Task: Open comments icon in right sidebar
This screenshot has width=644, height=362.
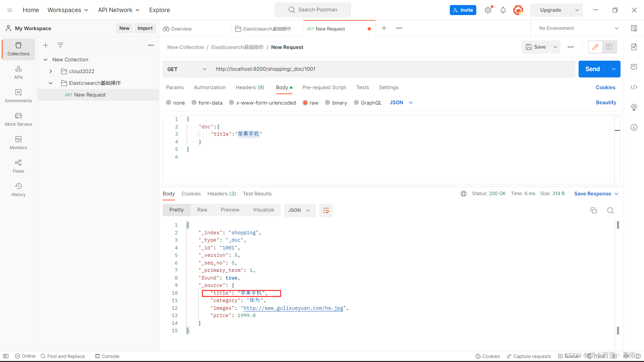Action: click(x=634, y=67)
